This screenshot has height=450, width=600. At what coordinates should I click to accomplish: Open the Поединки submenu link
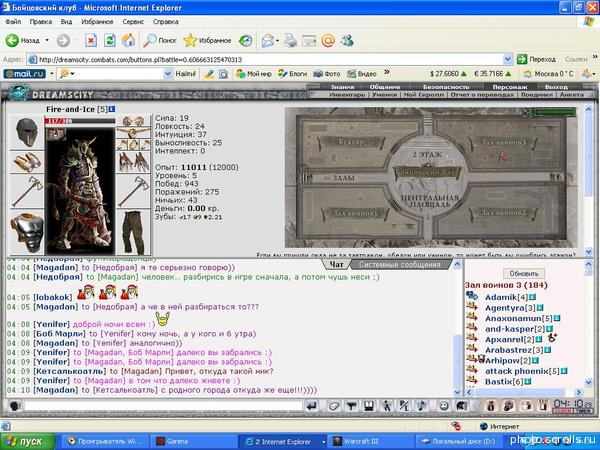click(537, 95)
